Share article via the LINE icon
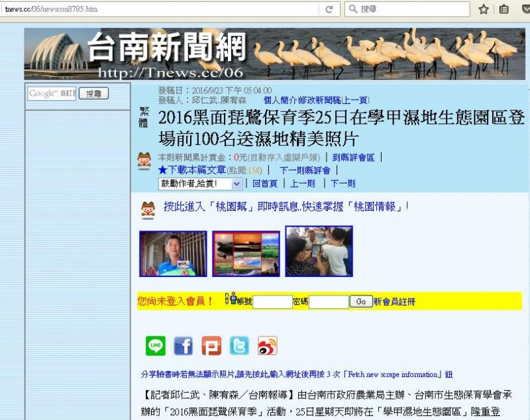The height and width of the screenshot is (420, 530). [x=156, y=345]
